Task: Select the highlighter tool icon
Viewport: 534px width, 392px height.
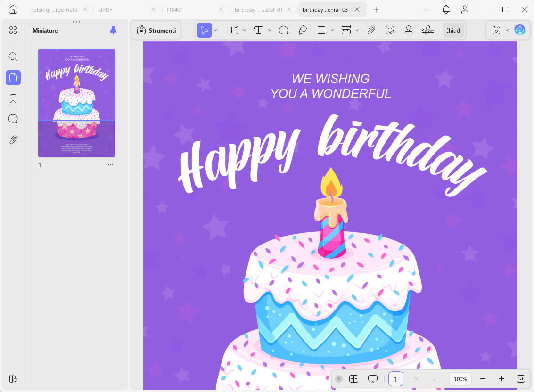Action: pyautogui.click(x=234, y=30)
